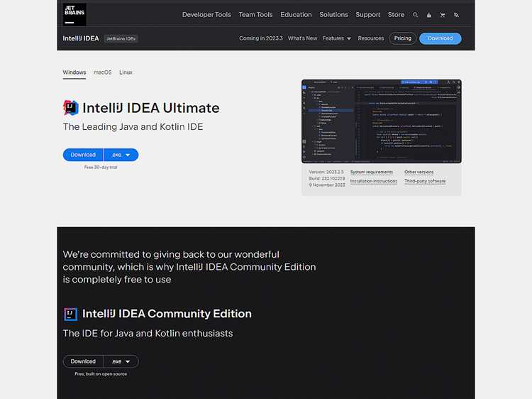
Task: Expand the Features dropdown
Action: (336, 38)
